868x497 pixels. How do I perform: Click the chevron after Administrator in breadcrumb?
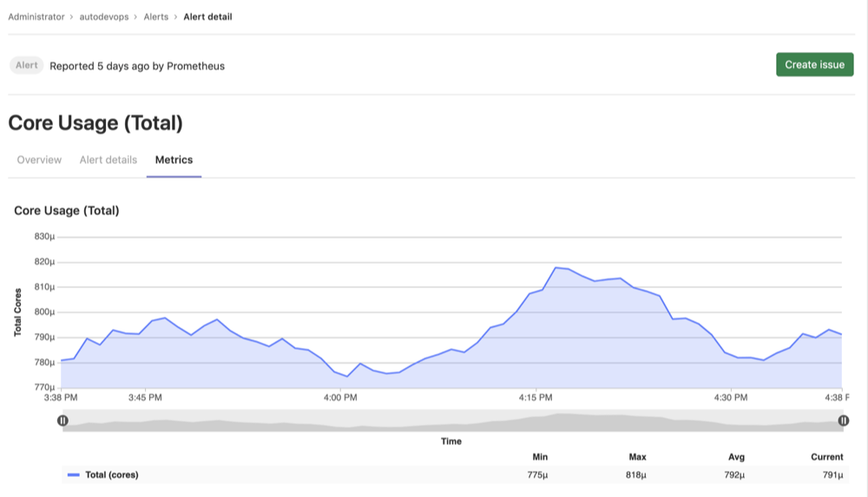71,16
